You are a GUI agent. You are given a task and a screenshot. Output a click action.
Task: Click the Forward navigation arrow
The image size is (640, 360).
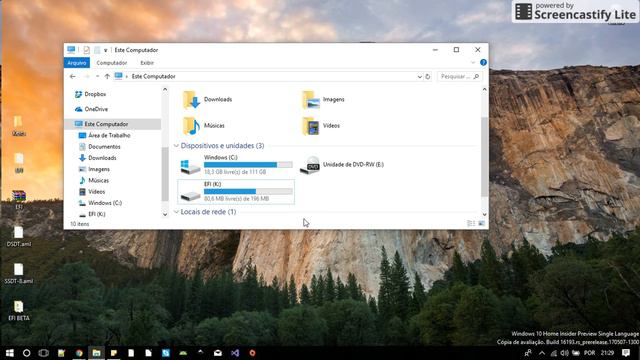pyautogui.click(x=87, y=76)
